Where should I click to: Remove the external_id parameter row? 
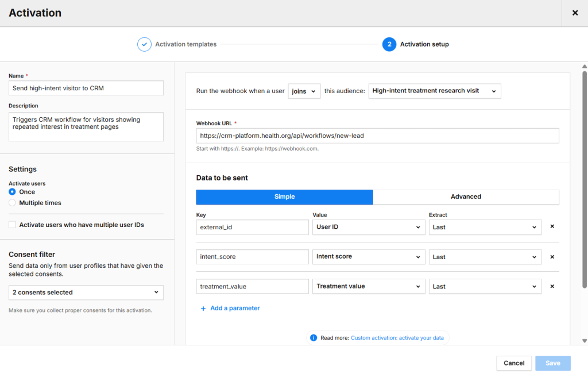[552, 226]
